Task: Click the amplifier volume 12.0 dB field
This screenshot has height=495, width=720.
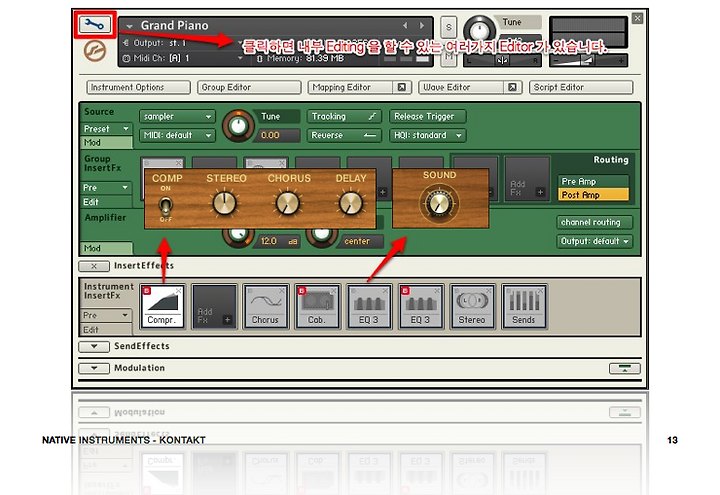Action: click(x=277, y=241)
